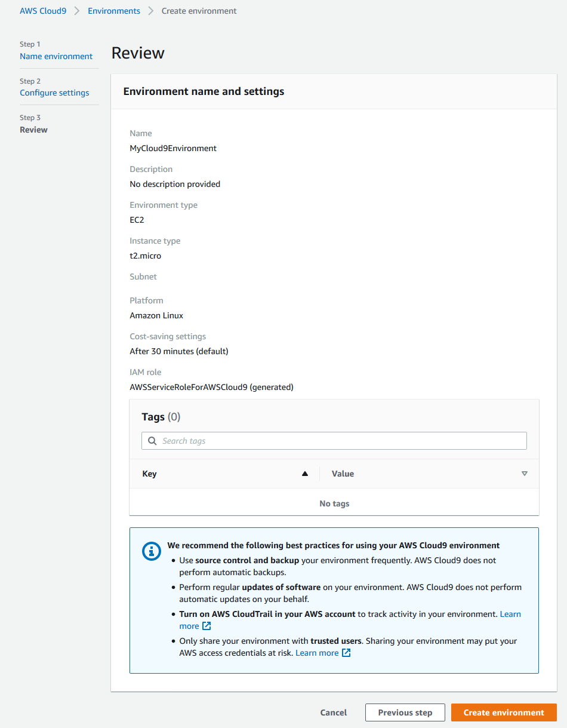Go back to Name environment step
This screenshot has width=567, height=728.
point(56,56)
